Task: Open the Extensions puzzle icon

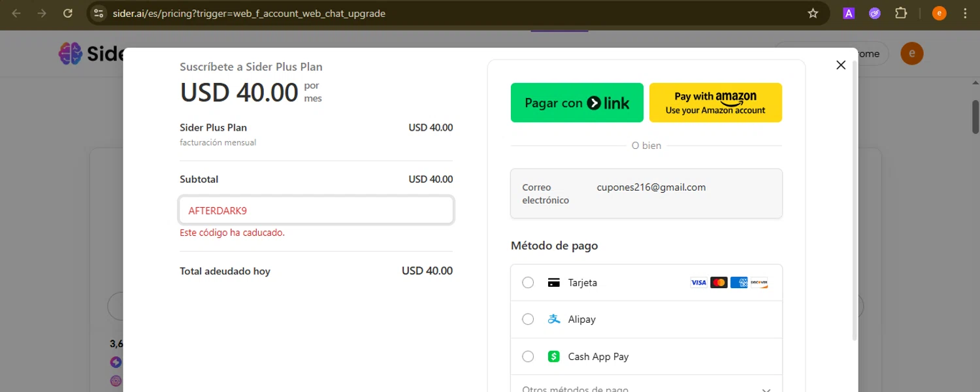Action: tap(901, 13)
